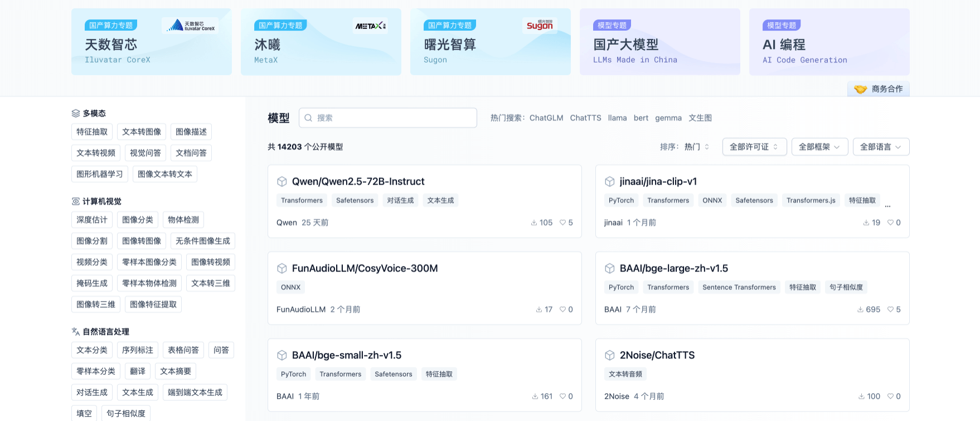
Task: Filter by 表格问答 task tag
Action: [183, 350]
